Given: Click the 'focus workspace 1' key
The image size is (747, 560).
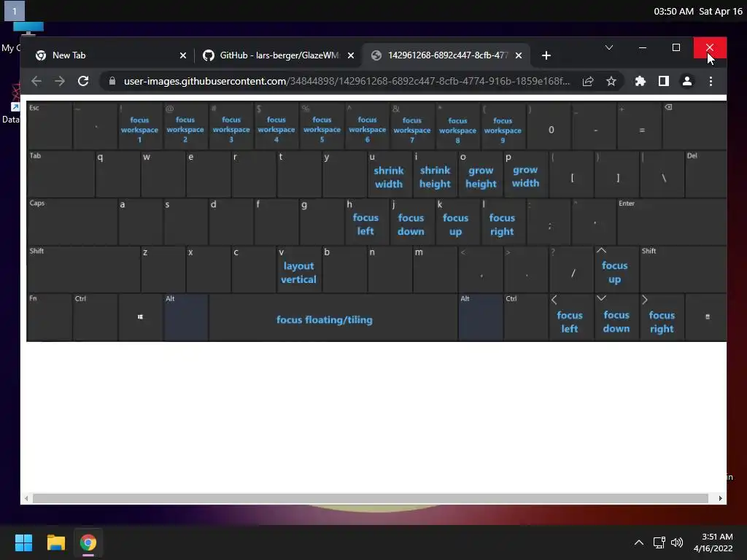Looking at the screenshot, I should coord(139,125).
